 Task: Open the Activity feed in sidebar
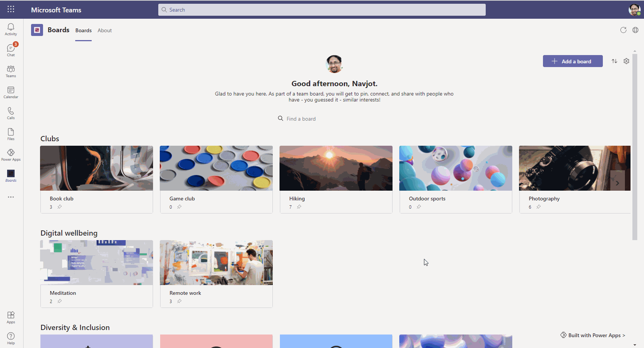coord(11,29)
